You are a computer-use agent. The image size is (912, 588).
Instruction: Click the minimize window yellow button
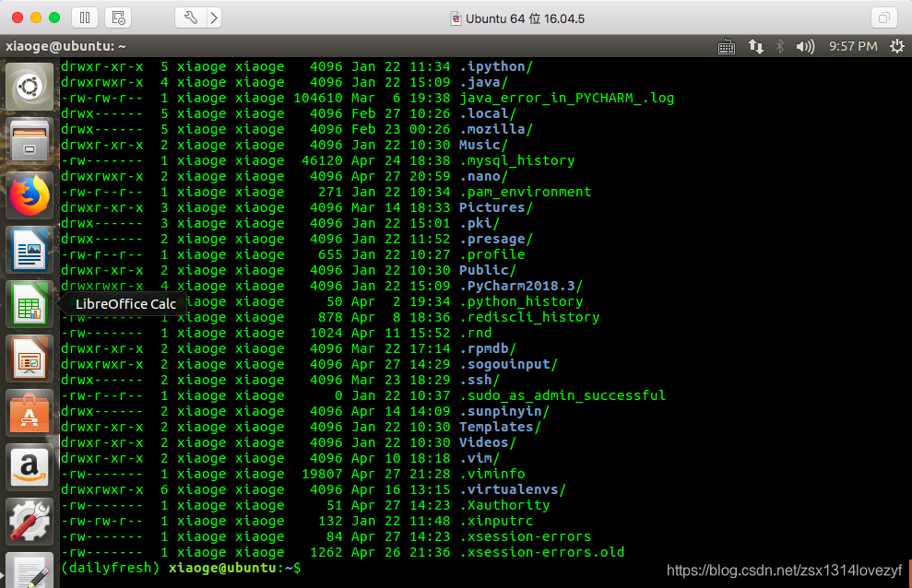36,18
